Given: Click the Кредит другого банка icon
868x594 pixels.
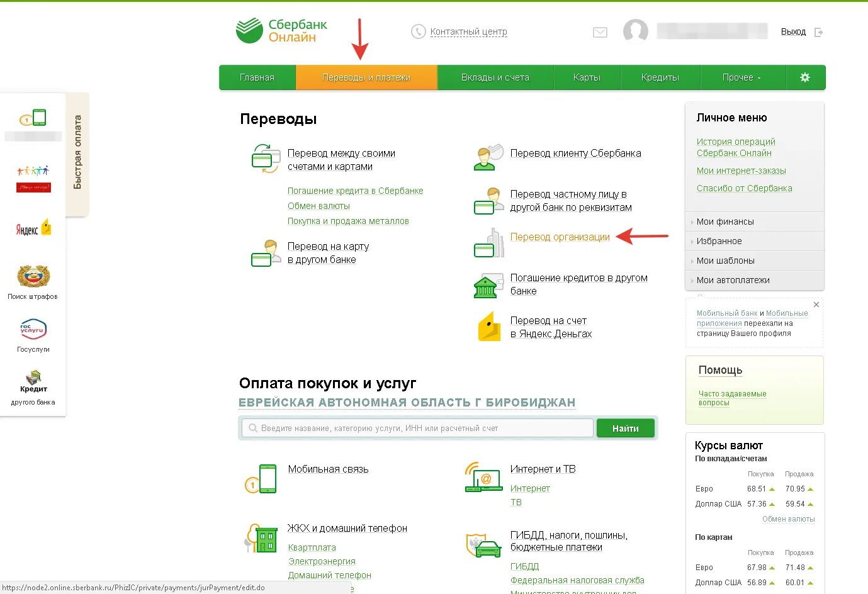Looking at the screenshot, I should pyautogui.click(x=33, y=381).
